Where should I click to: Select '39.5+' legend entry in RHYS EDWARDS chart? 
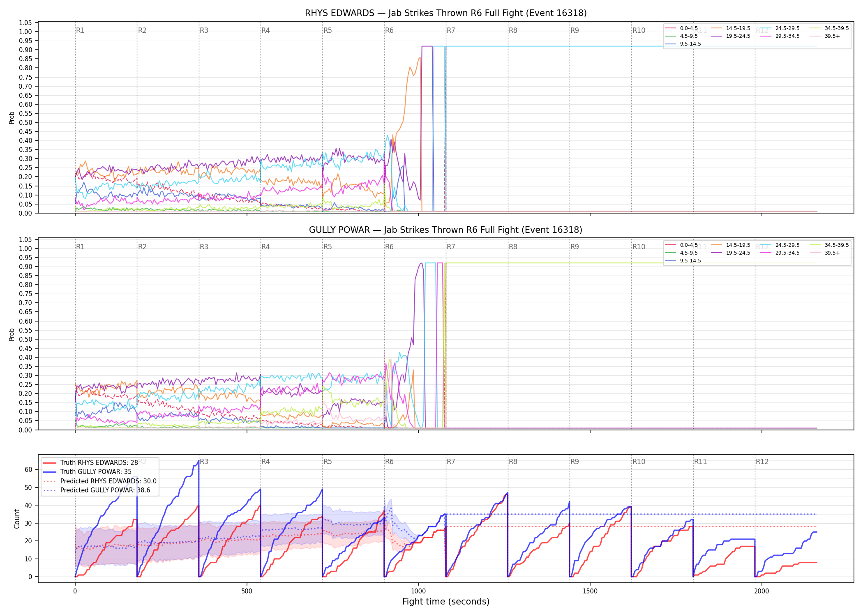825,36
